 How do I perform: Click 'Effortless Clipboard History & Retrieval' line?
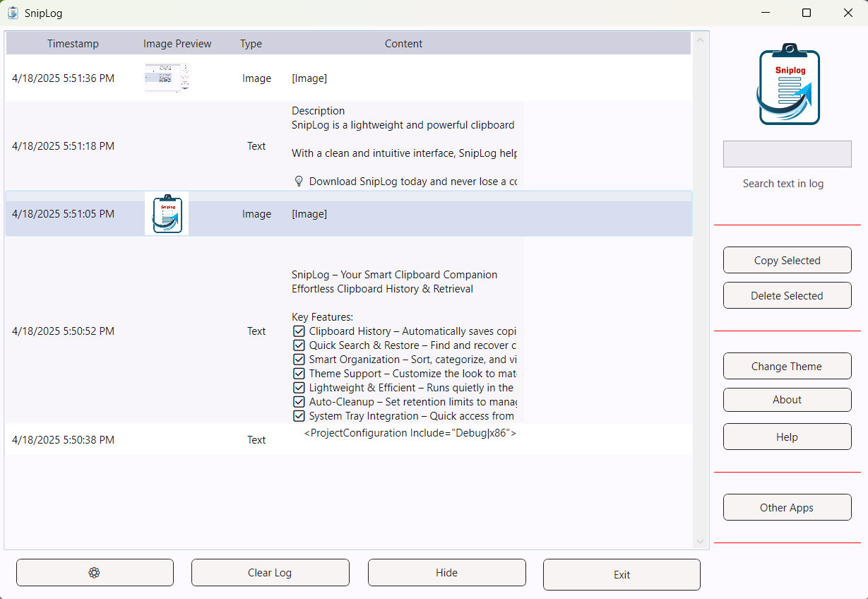382,289
